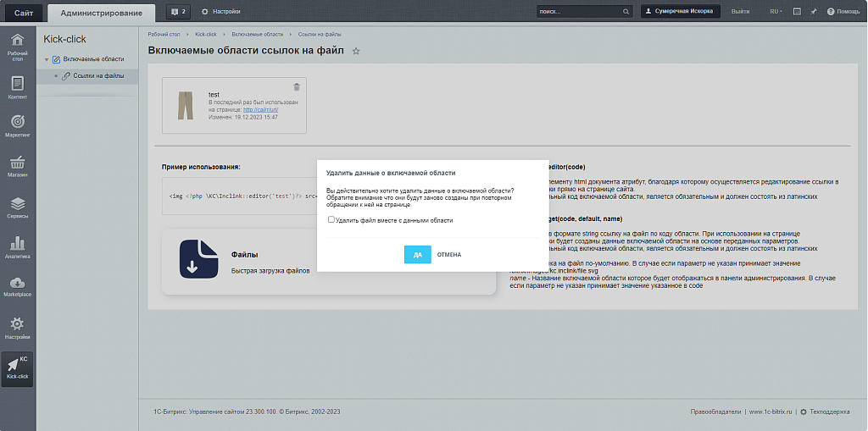The image size is (868, 431).
Task: Switch to the Сайт tab
Action: coord(23,12)
